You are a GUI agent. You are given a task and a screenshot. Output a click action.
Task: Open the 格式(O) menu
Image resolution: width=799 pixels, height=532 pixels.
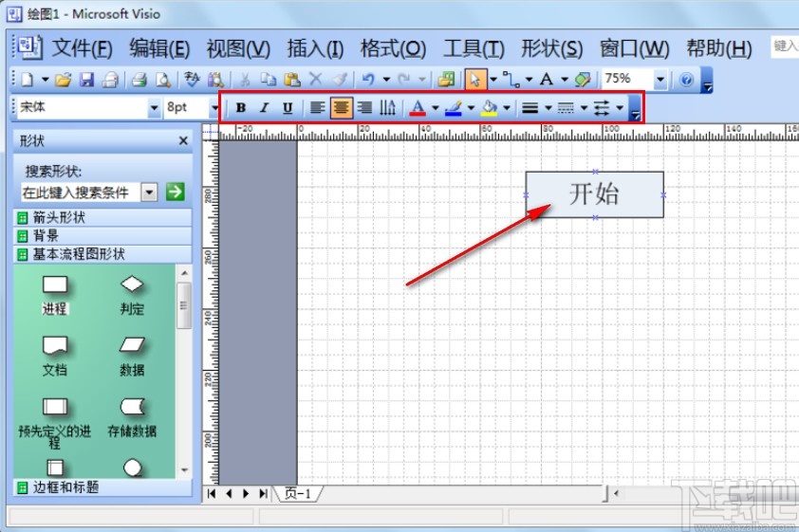coord(393,49)
